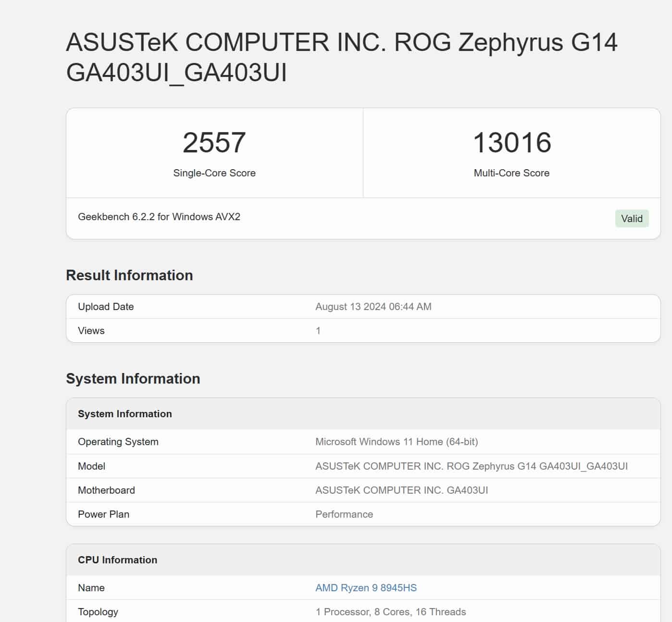Click the green Valid badge
The image size is (672, 622).
pyautogui.click(x=632, y=219)
